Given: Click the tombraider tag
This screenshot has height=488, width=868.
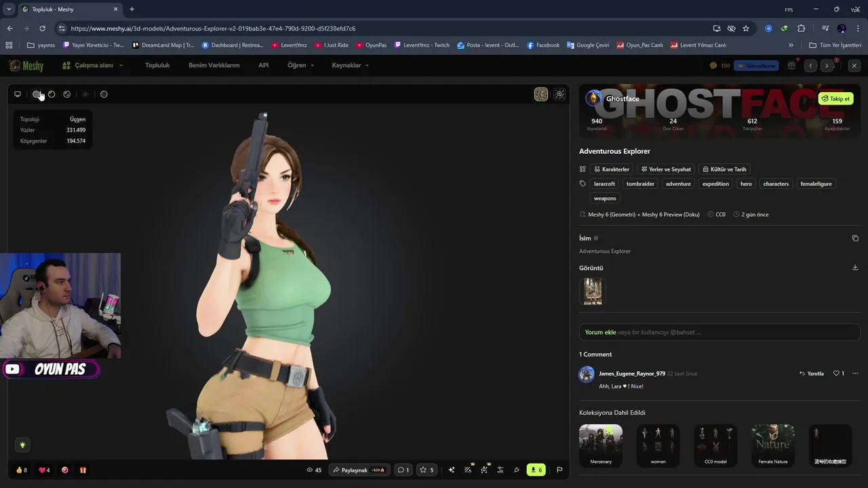Looking at the screenshot, I should (640, 184).
